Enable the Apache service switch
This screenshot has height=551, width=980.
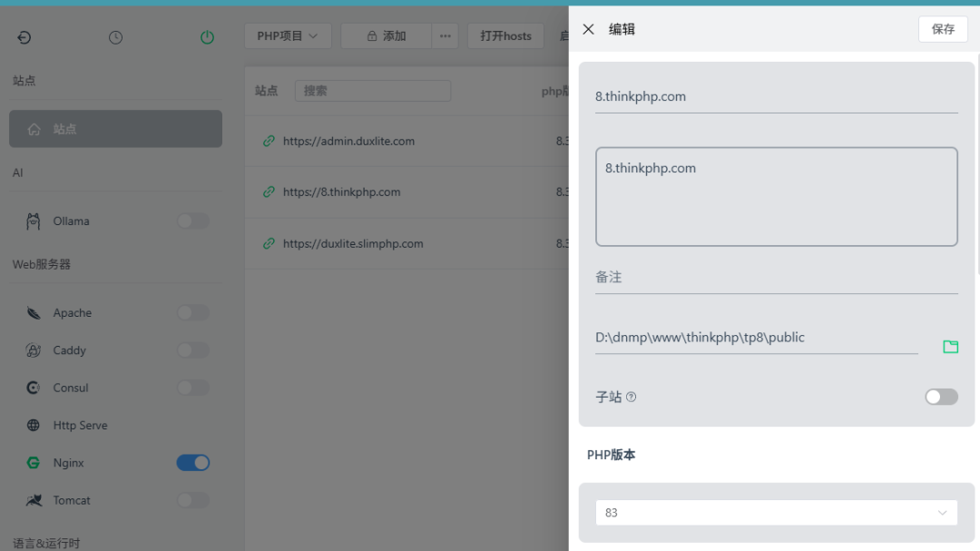coord(193,312)
